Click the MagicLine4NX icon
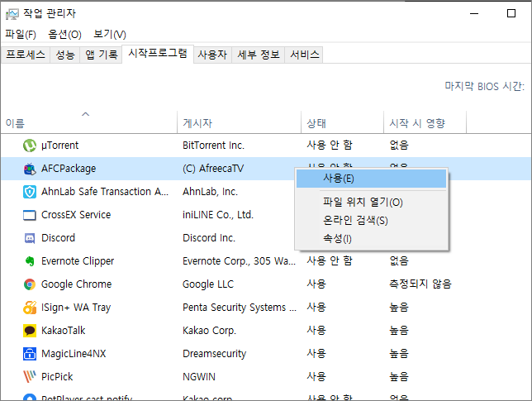This screenshot has width=532, height=401. coord(30,354)
